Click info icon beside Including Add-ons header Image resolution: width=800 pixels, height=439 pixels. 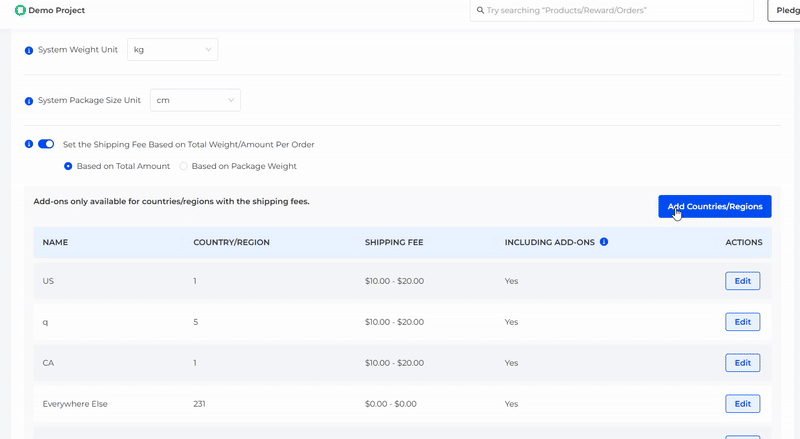point(604,242)
